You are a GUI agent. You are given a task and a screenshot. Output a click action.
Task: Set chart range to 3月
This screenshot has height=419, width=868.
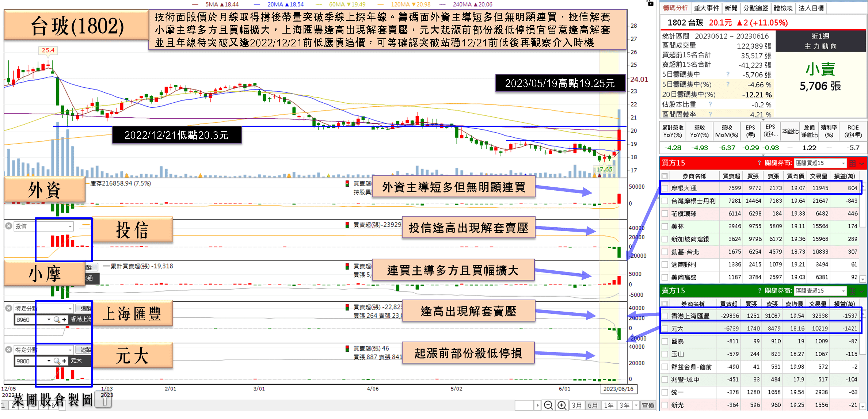point(577,405)
